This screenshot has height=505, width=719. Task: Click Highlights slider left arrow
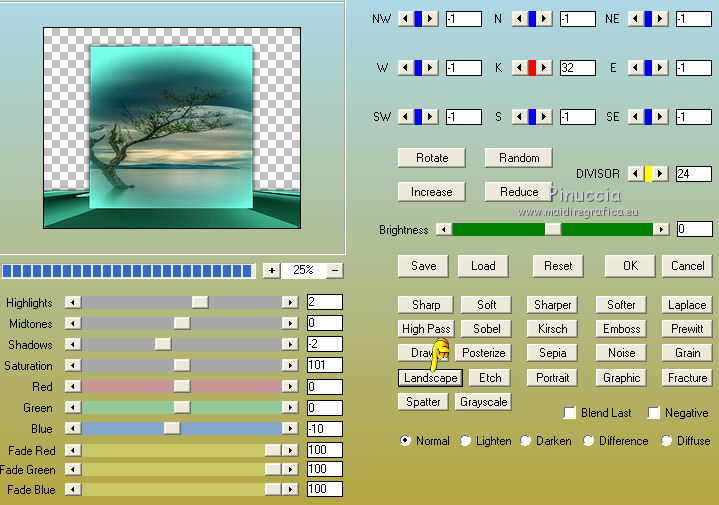click(73, 302)
